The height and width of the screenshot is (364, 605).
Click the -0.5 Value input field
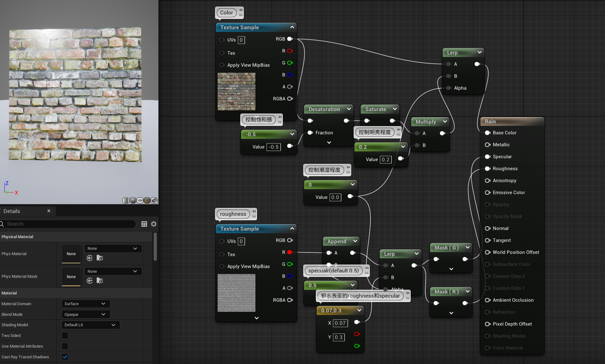coord(274,147)
